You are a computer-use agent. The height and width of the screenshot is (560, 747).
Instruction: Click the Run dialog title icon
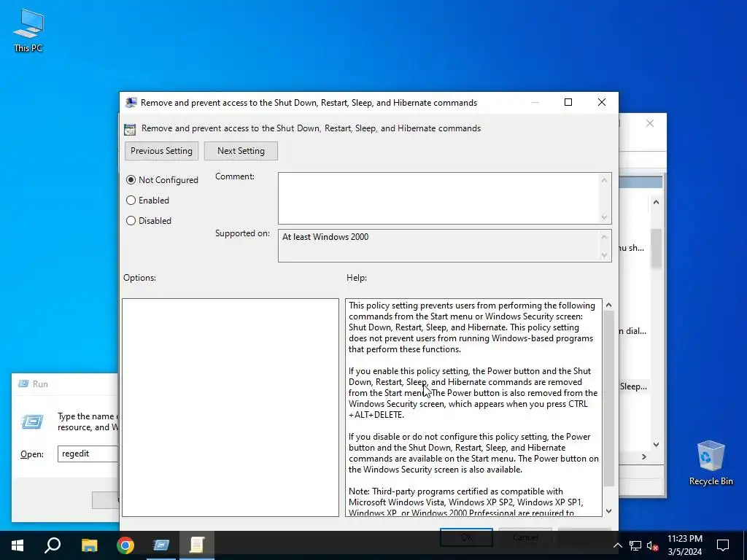(x=23, y=384)
